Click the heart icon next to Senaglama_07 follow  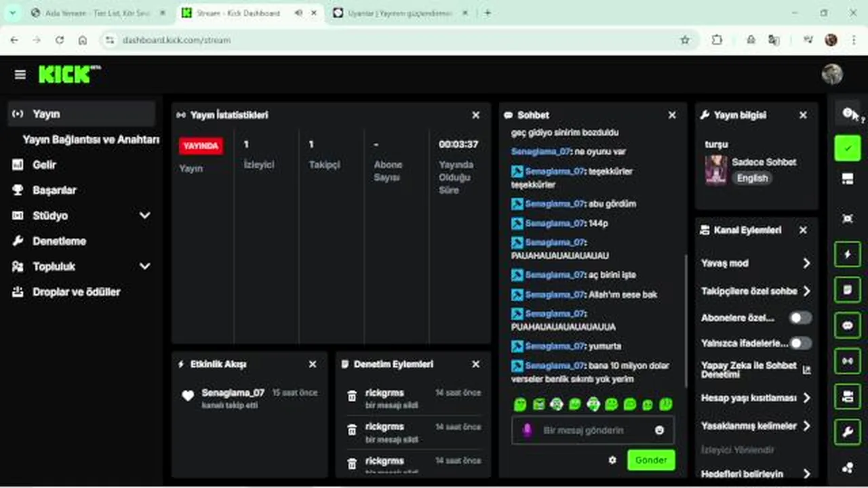click(188, 396)
